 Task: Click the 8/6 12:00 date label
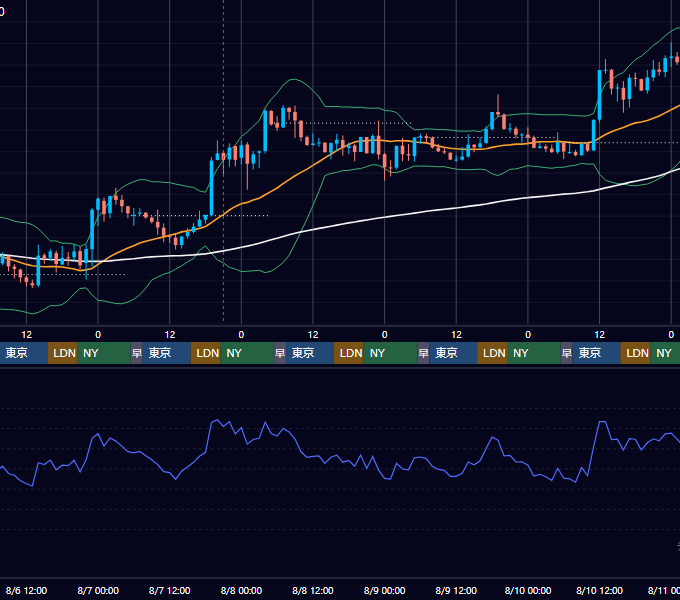[26, 590]
